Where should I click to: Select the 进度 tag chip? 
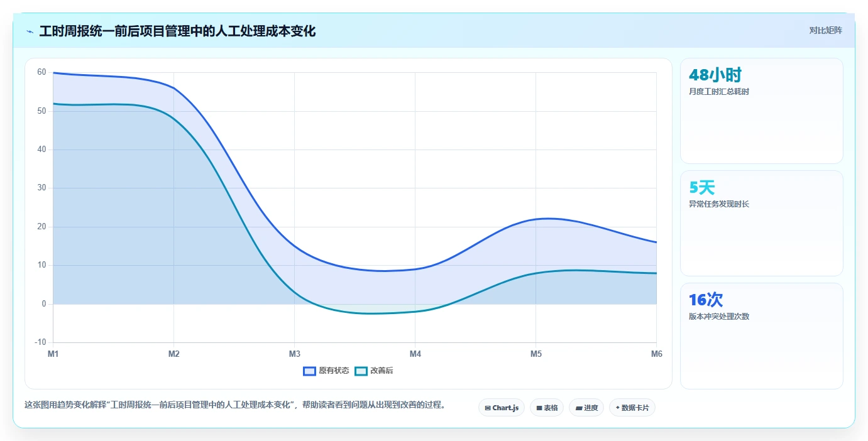click(x=586, y=408)
